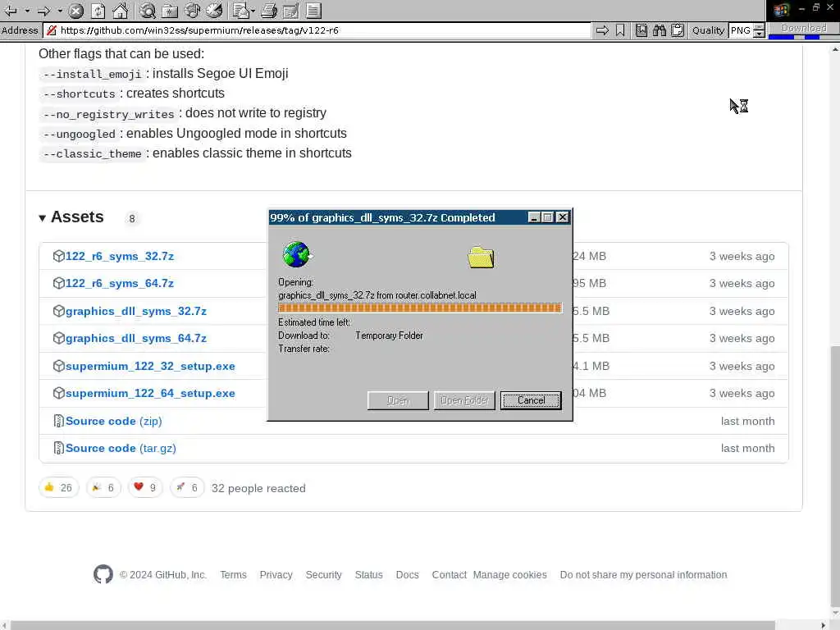Click Manage cookies in footer
This screenshot has width=840, height=630.
pos(510,574)
